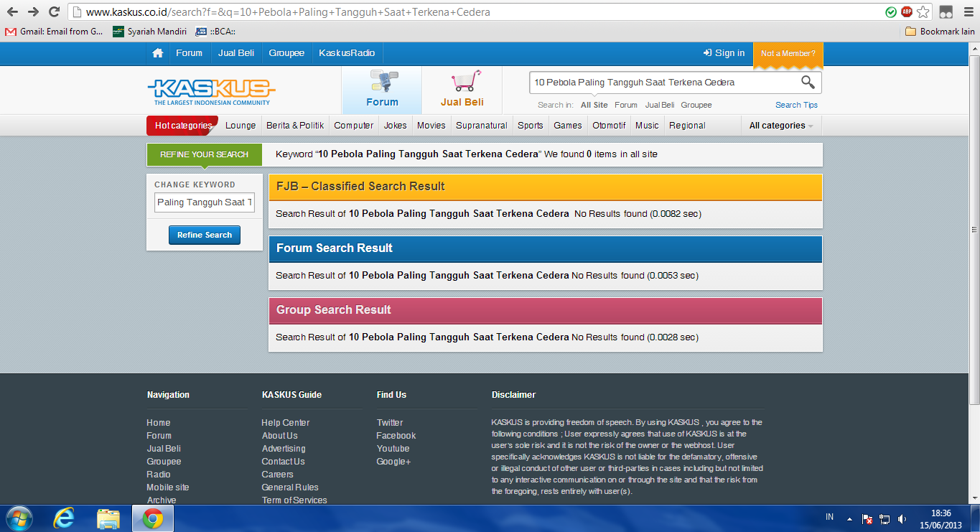The height and width of the screenshot is (532, 980).
Task: Reload the page with refresh icon
Action: (x=54, y=11)
